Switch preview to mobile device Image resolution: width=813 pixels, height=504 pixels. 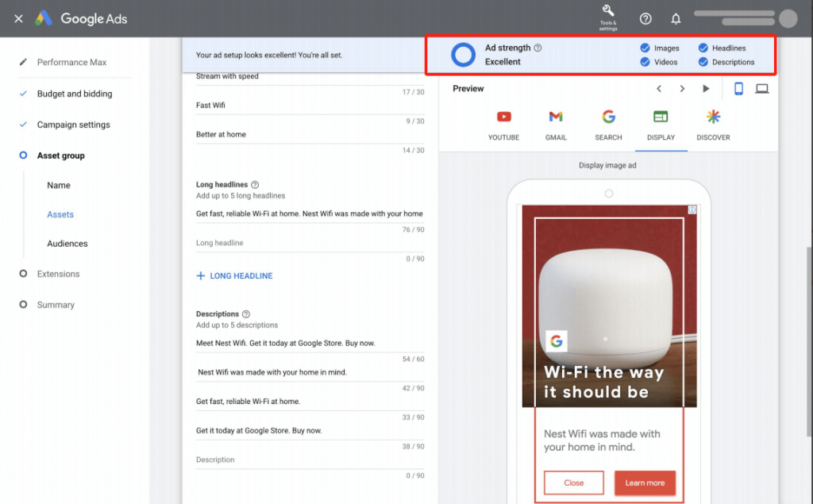tap(739, 89)
